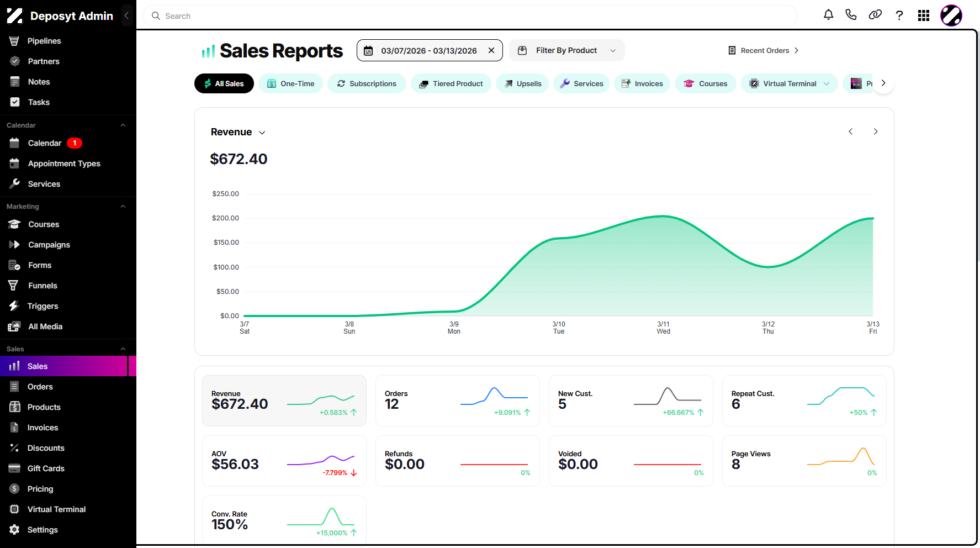Expand the Virtual Terminal tab dropdown
The height and width of the screenshot is (548, 980).
827,83
